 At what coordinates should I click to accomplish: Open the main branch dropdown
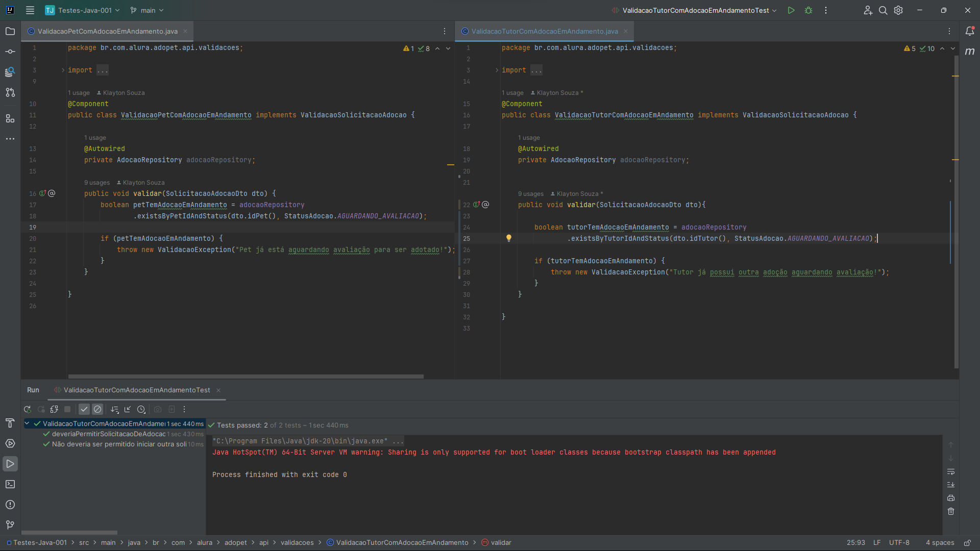tap(147, 10)
